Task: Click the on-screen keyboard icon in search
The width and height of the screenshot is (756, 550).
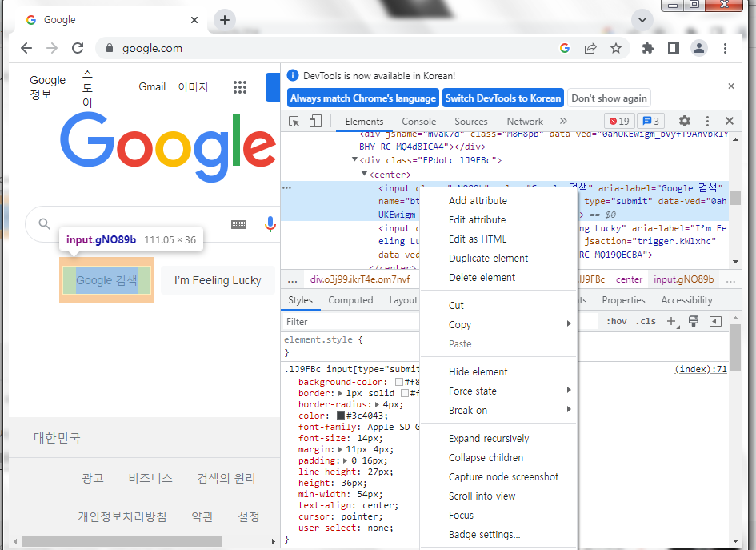Action: click(238, 225)
